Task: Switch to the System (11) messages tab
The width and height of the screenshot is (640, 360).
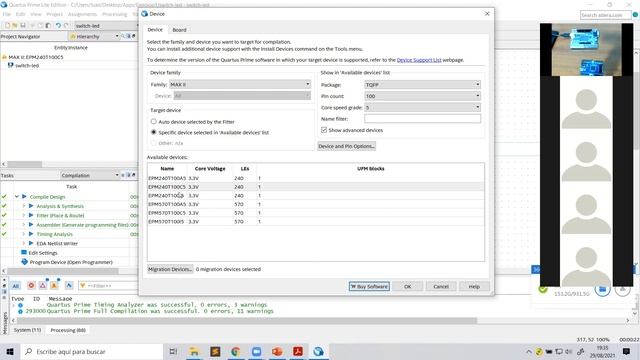Action: click(27, 330)
